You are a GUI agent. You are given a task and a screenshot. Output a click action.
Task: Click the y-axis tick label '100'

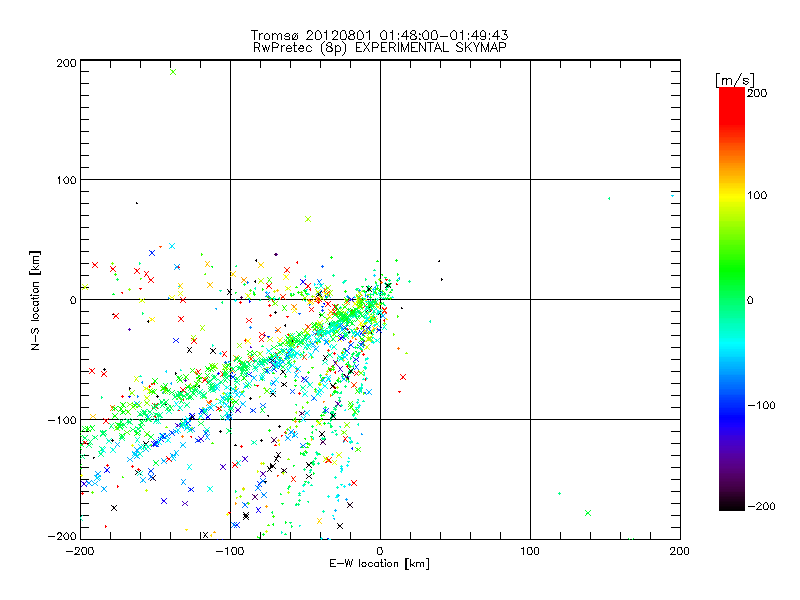tap(66, 180)
